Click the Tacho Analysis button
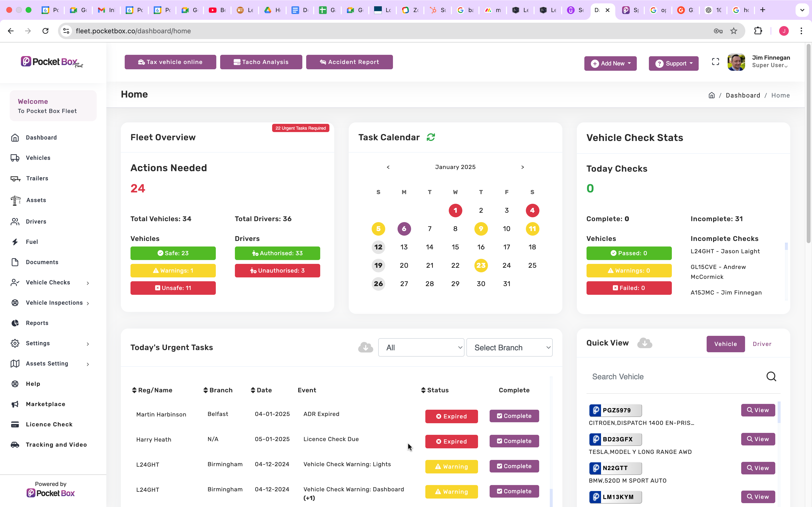The image size is (812, 507). point(261,62)
